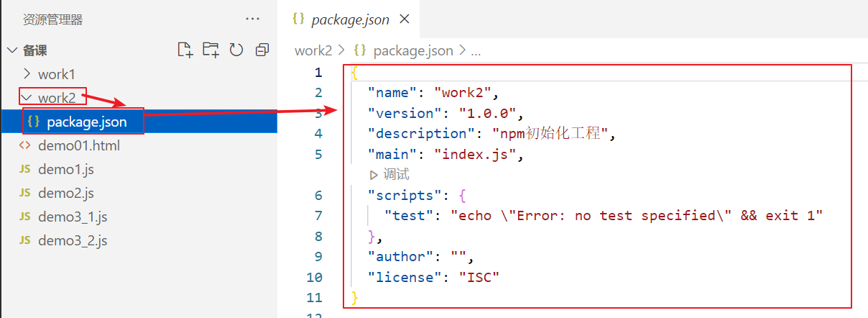The height and width of the screenshot is (318, 868).
Task: Click the JSON braces icon on package.json tab
Action: point(299,19)
